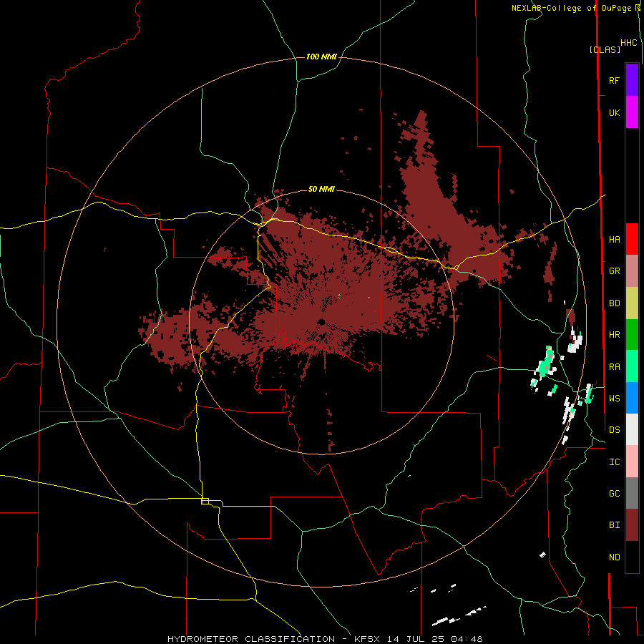The image size is (644, 644).
Task: Click the HA red legend swatch
Action: click(x=632, y=239)
